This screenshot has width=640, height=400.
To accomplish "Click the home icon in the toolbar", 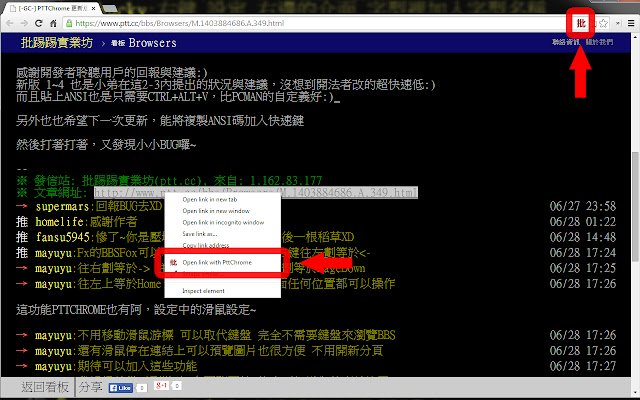I will [x=53, y=23].
